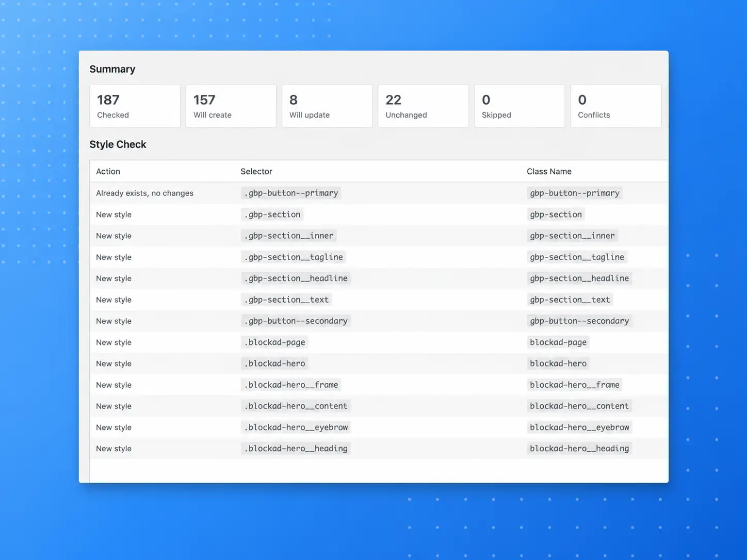Select the .gbp-button--primary selector code
This screenshot has width=747, height=560.
pyautogui.click(x=291, y=193)
